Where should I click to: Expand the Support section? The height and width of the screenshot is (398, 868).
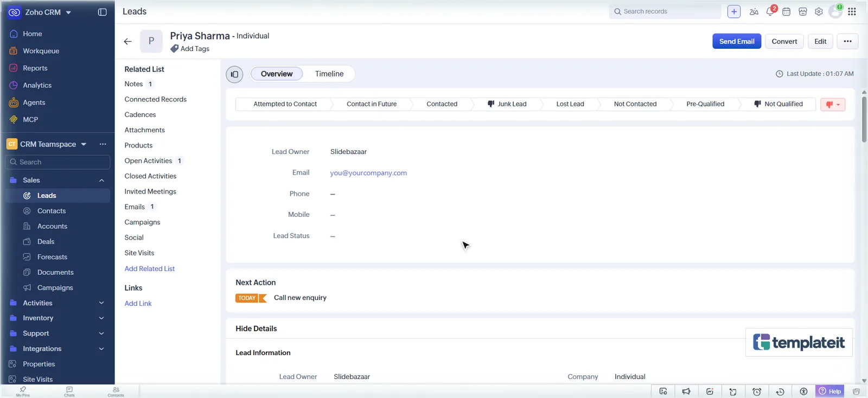[101, 333]
